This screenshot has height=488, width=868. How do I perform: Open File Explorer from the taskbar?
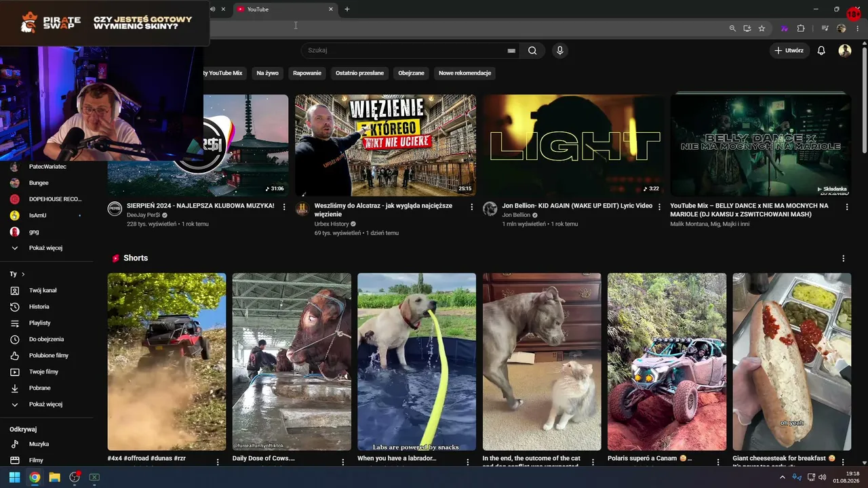point(54,477)
